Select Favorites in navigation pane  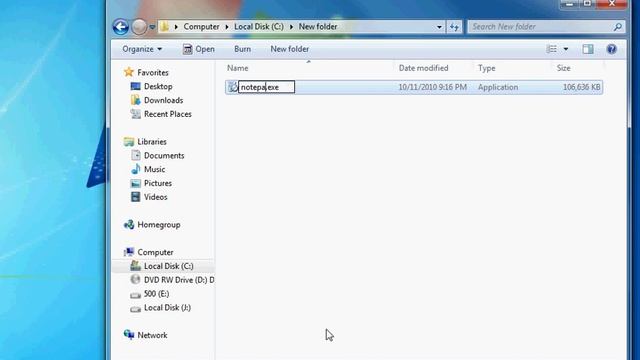tap(153, 73)
